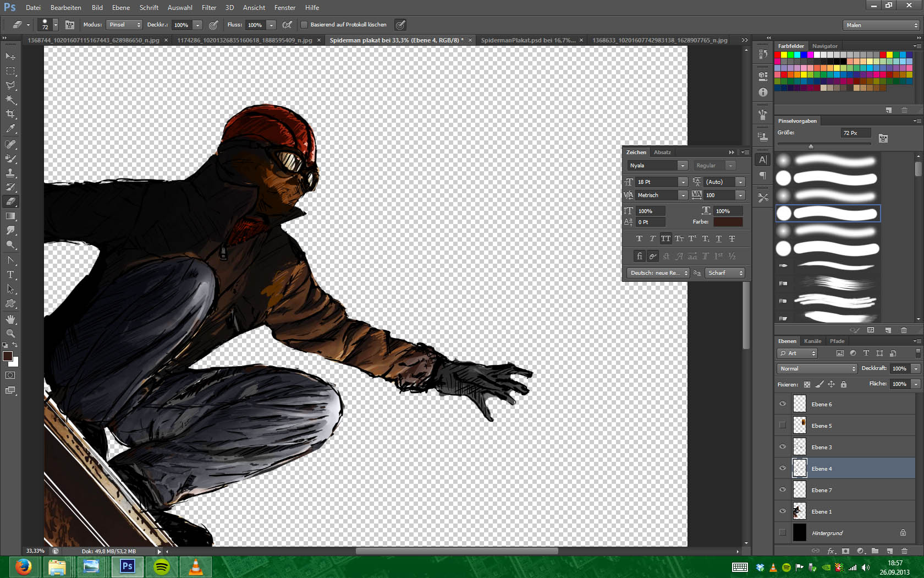Open the Normal blend mode dropdown
The image size is (924, 578).
point(817,369)
